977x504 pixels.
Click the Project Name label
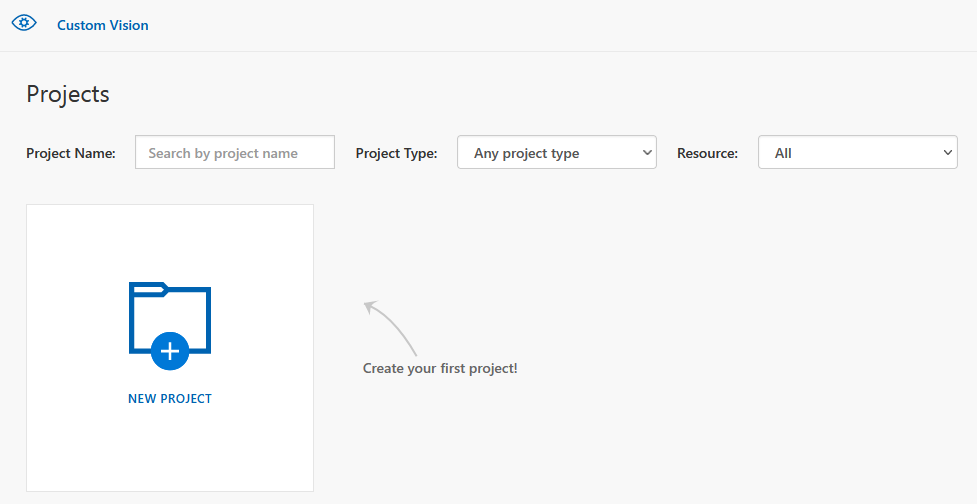coord(71,154)
